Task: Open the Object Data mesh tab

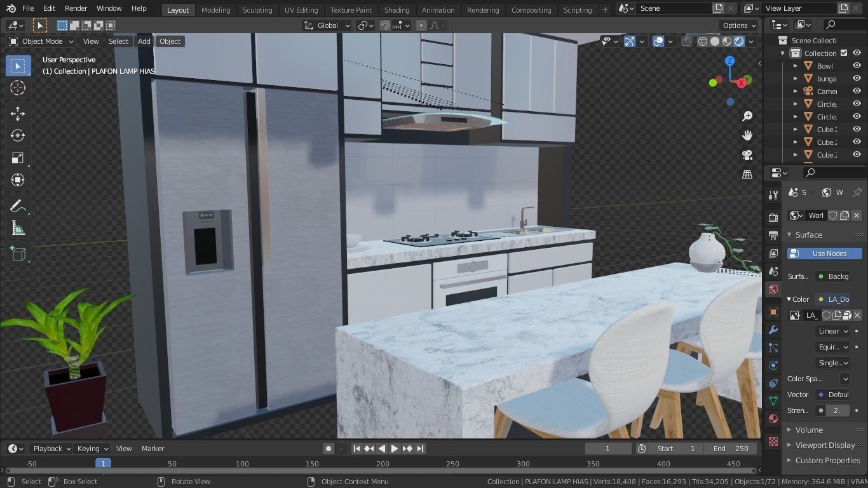Action: pyautogui.click(x=773, y=401)
